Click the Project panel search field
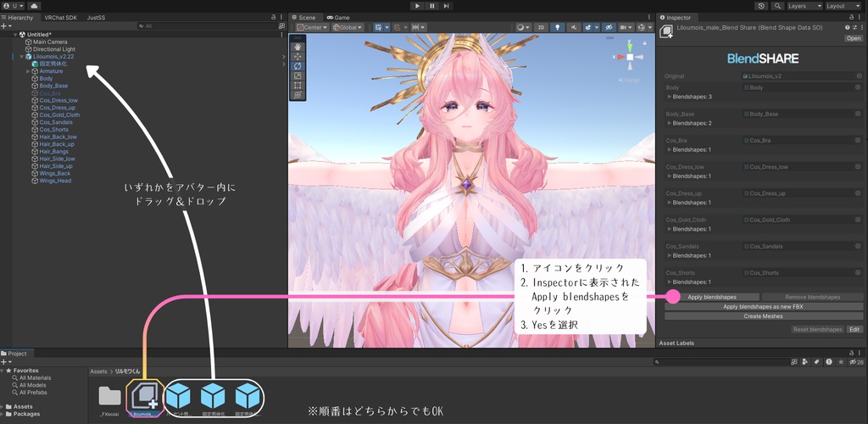Image resolution: width=868 pixels, height=424 pixels. coord(721,362)
